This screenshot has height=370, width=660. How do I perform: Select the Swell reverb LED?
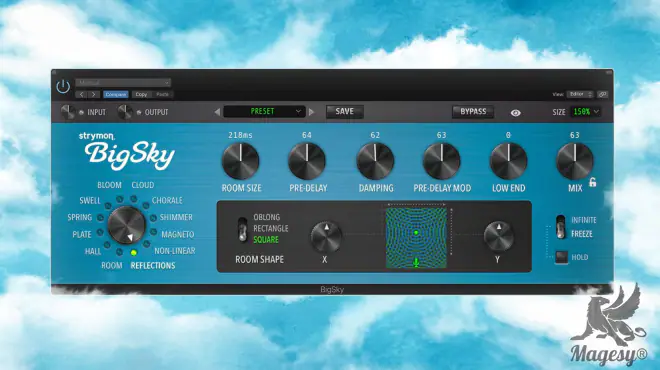pyautogui.click(x=108, y=206)
